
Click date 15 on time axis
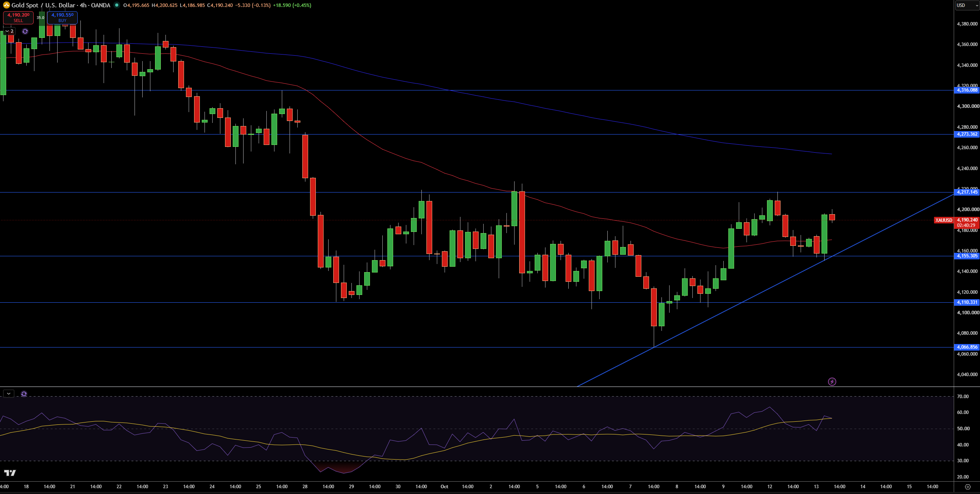point(909,487)
